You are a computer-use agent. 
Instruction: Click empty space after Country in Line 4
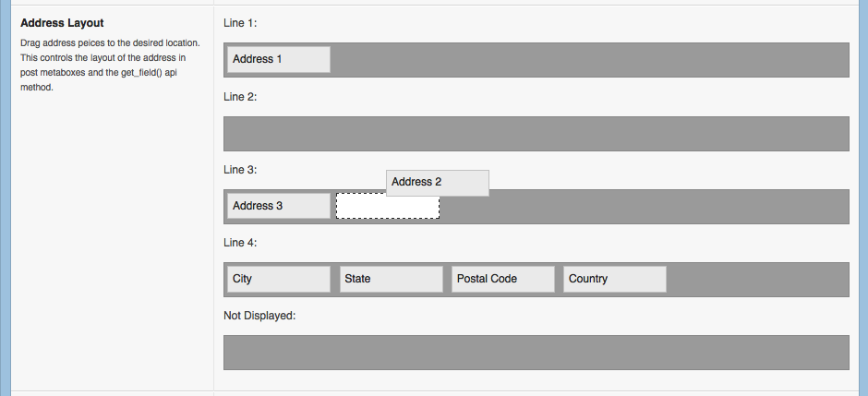coord(757,280)
